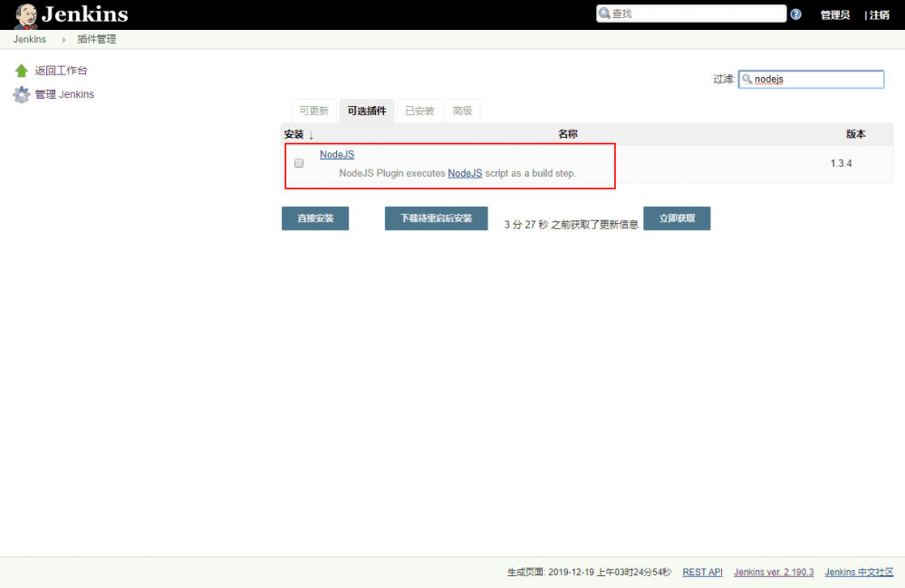The image size is (905, 588).
Task: Click the gear icon next to 管理 Jenkins
Action: pos(21,94)
